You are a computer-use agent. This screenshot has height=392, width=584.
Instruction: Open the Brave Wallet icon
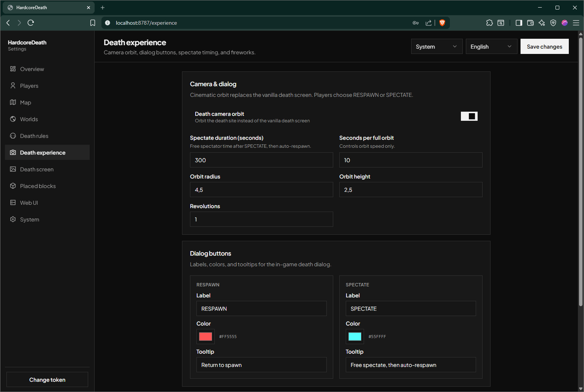[x=530, y=23]
